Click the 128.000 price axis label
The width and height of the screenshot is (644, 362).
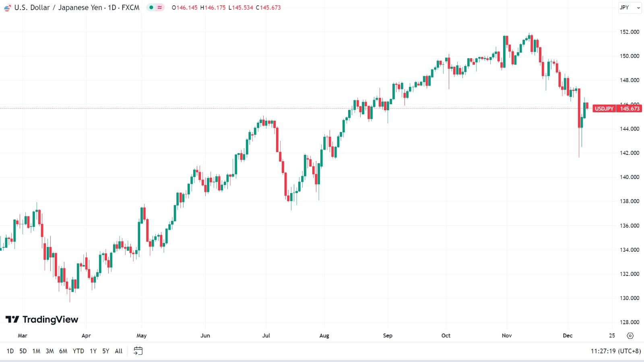[x=630, y=322]
